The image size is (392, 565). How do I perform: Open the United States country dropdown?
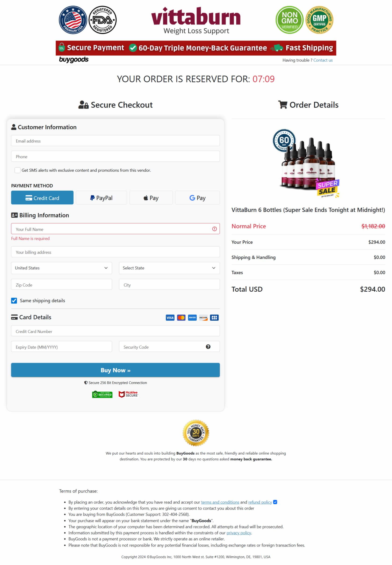coord(61,268)
